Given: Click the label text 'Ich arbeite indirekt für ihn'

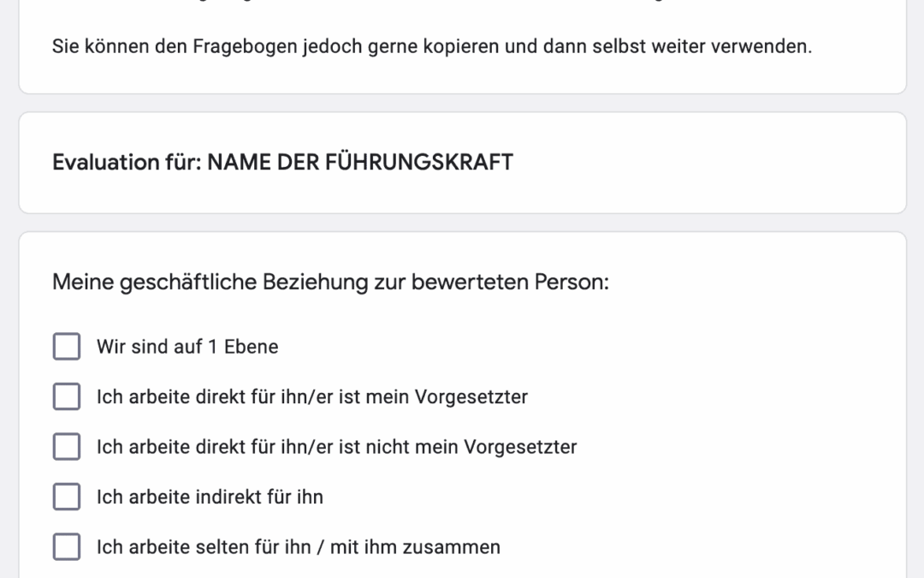Looking at the screenshot, I should (x=210, y=498).
